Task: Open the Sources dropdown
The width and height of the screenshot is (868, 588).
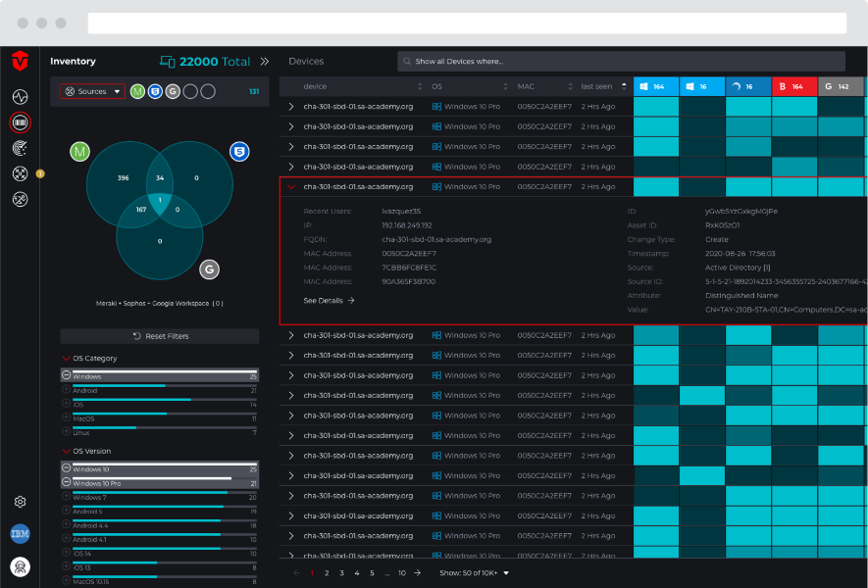Action: [92, 91]
